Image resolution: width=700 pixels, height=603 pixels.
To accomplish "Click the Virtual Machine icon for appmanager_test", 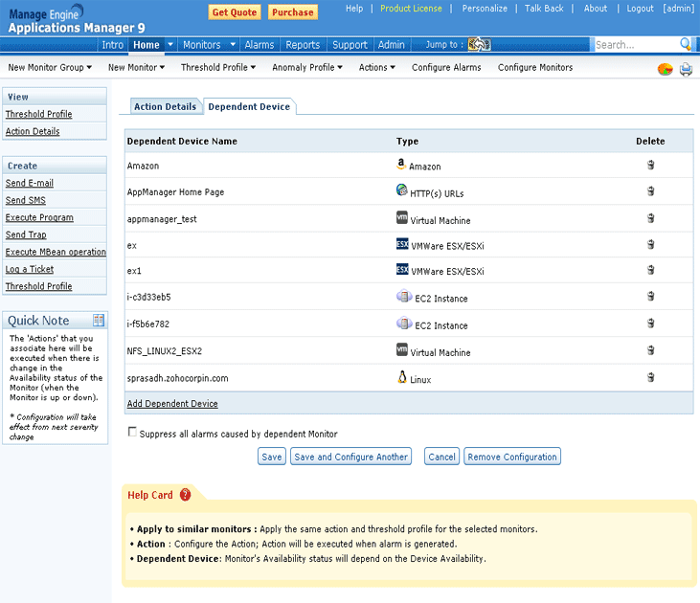I will [402, 217].
